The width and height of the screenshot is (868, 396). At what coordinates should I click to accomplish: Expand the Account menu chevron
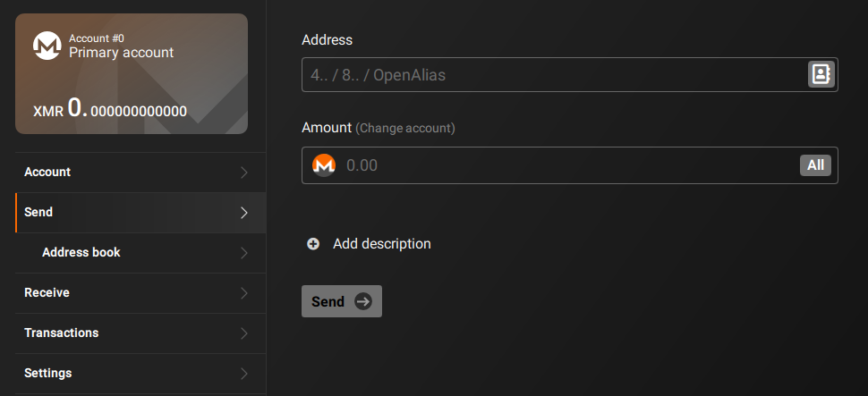tap(244, 173)
